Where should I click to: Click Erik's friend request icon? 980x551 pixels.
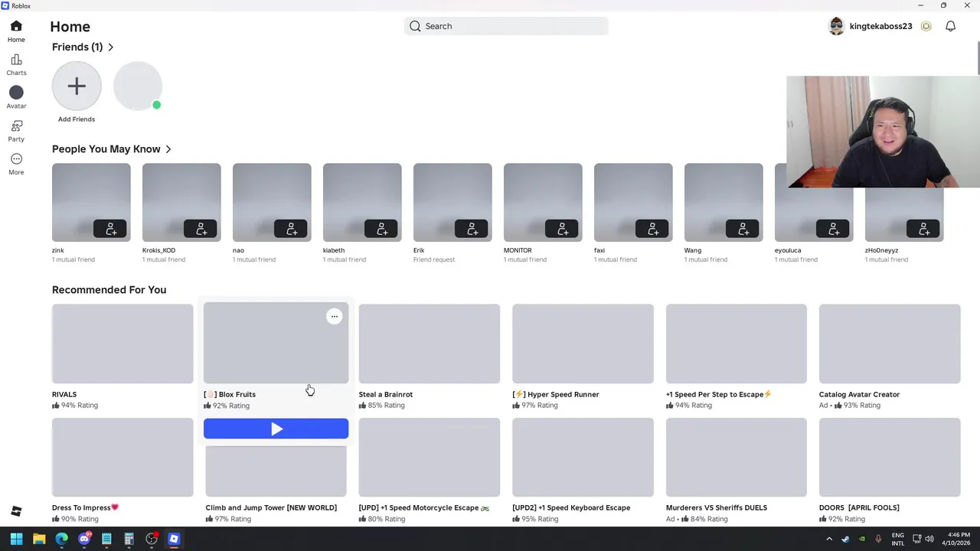pos(472,229)
